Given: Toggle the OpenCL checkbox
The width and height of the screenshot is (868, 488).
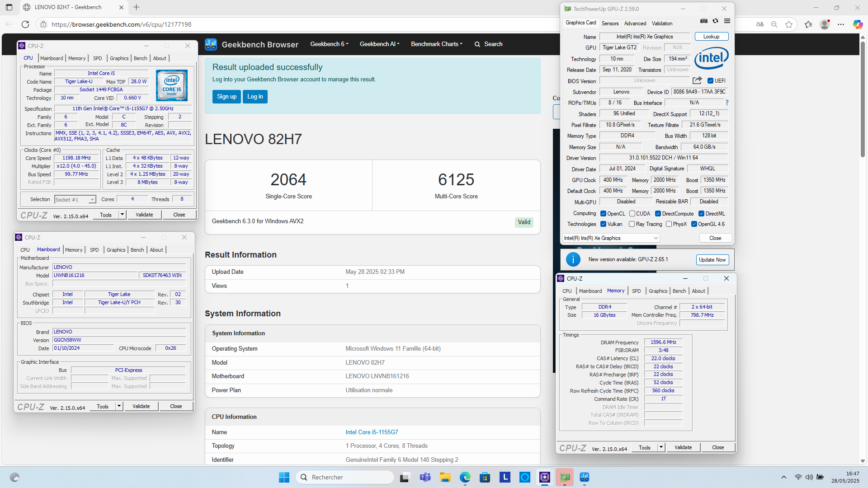Looking at the screenshot, I should (x=603, y=214).
